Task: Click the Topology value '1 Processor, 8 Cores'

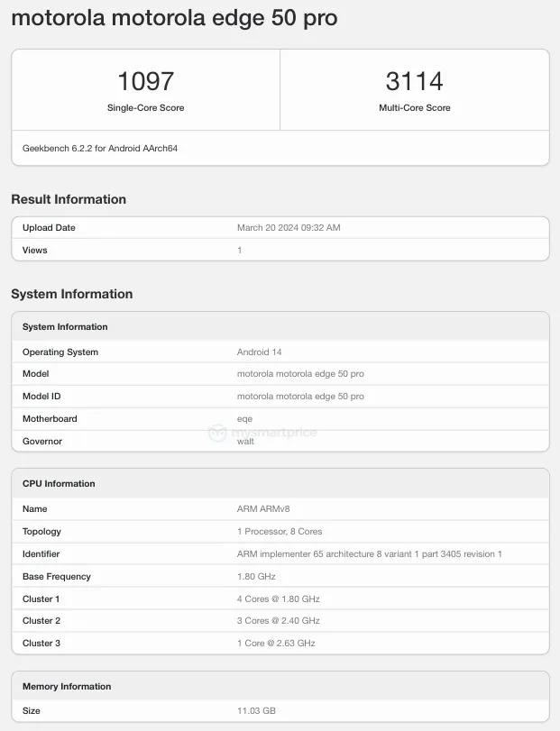Action: point(280,532)
